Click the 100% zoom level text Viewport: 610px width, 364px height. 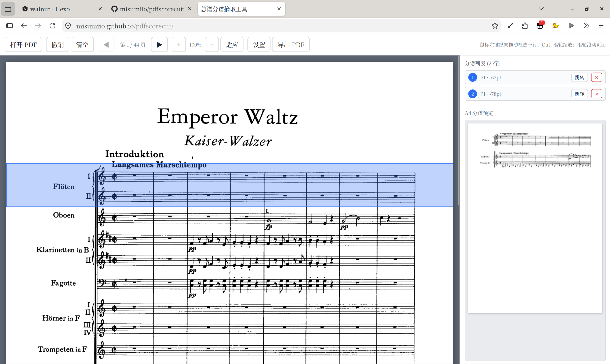pos(195,45)
